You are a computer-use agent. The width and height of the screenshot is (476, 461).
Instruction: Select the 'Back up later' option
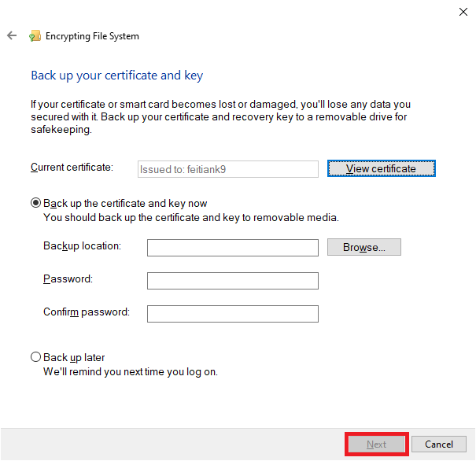pyautogui.click(x=68, y=357)
